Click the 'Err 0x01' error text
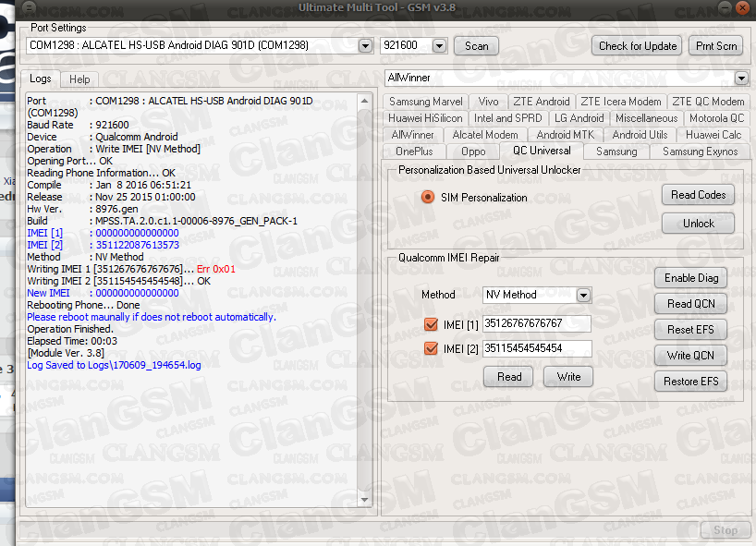 tap(216, 269)
